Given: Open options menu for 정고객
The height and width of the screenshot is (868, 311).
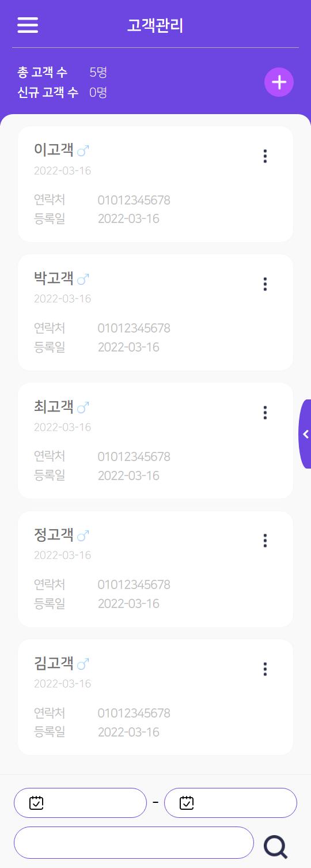Looking at the screenshot, I should point(265,541).
